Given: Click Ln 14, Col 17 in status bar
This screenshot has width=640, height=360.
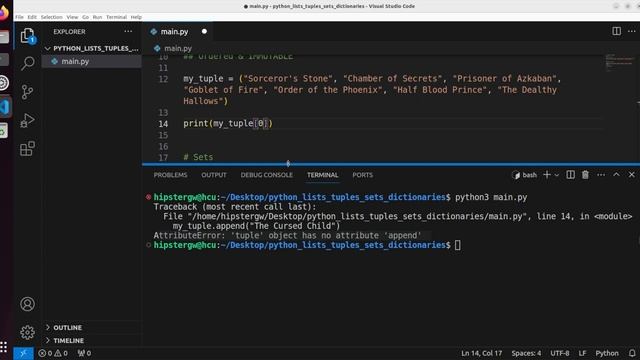Looking at the screenshot, I should point(481,353).
